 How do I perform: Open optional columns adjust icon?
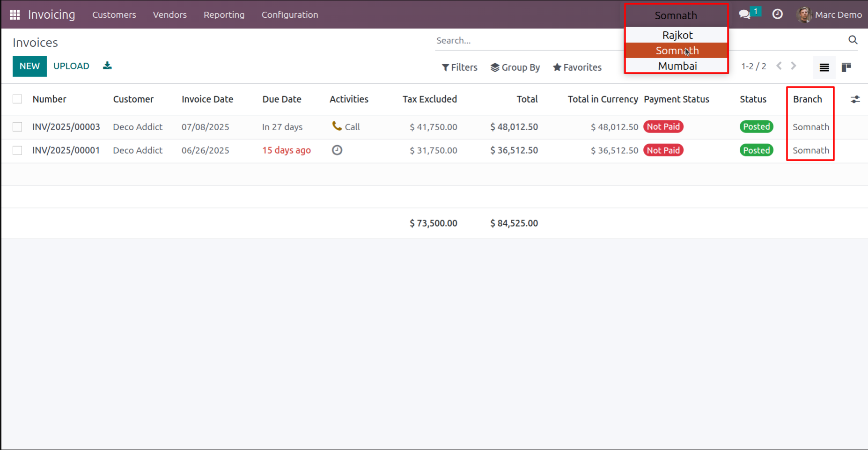(855, 99)
